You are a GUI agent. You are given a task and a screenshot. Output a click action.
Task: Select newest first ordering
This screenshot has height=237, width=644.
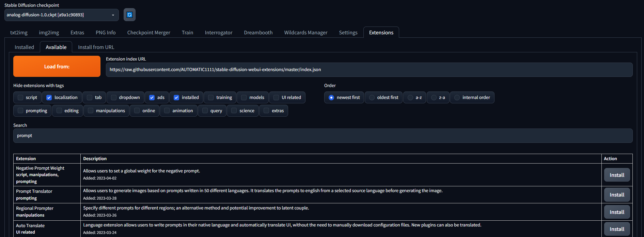point(344,98)
